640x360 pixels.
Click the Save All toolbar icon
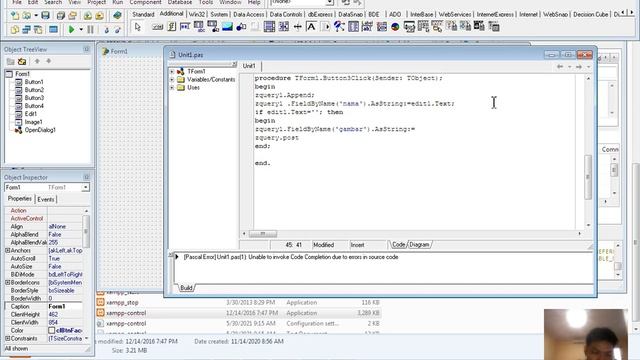[x=60, y=16]
